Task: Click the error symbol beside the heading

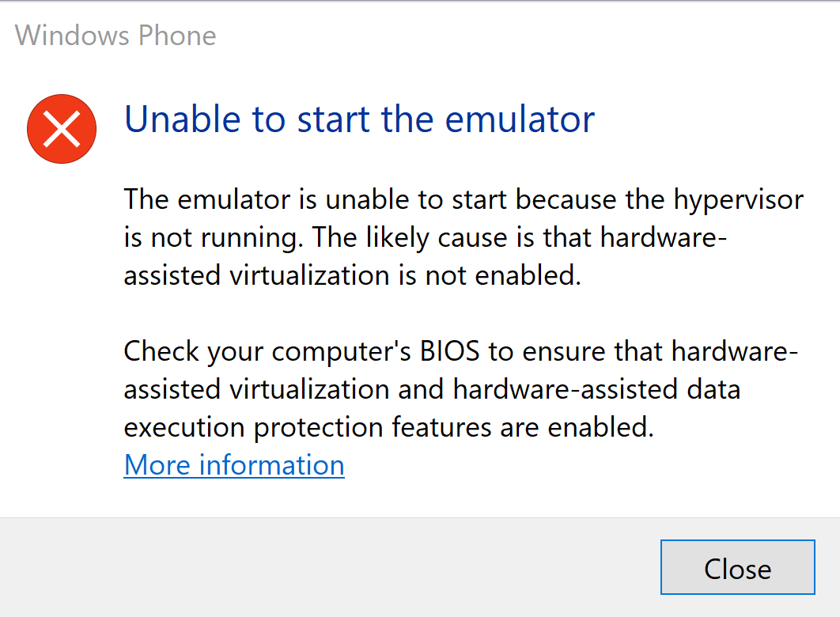Action: pos(62,128)
